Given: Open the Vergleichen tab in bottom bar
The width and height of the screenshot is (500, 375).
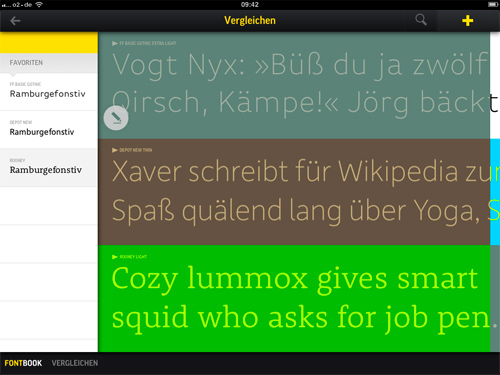Looking at the screenshot, I should (x=75, y=363).
